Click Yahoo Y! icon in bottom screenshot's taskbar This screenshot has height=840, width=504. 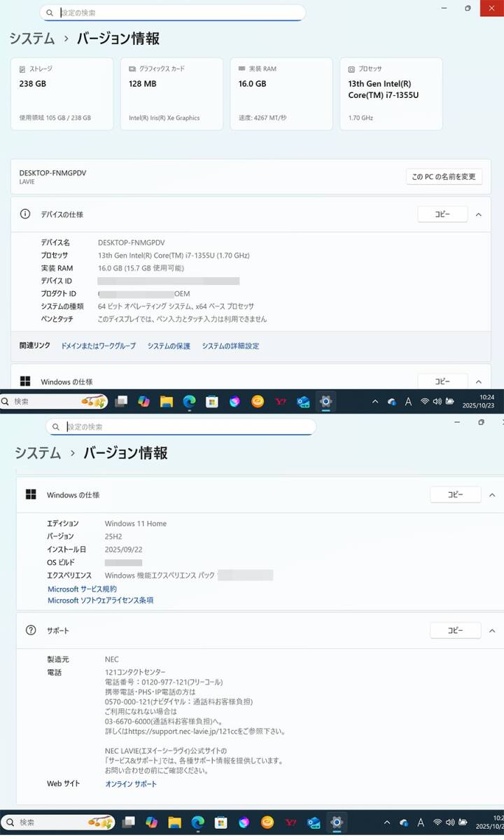(x=290, y=822)
